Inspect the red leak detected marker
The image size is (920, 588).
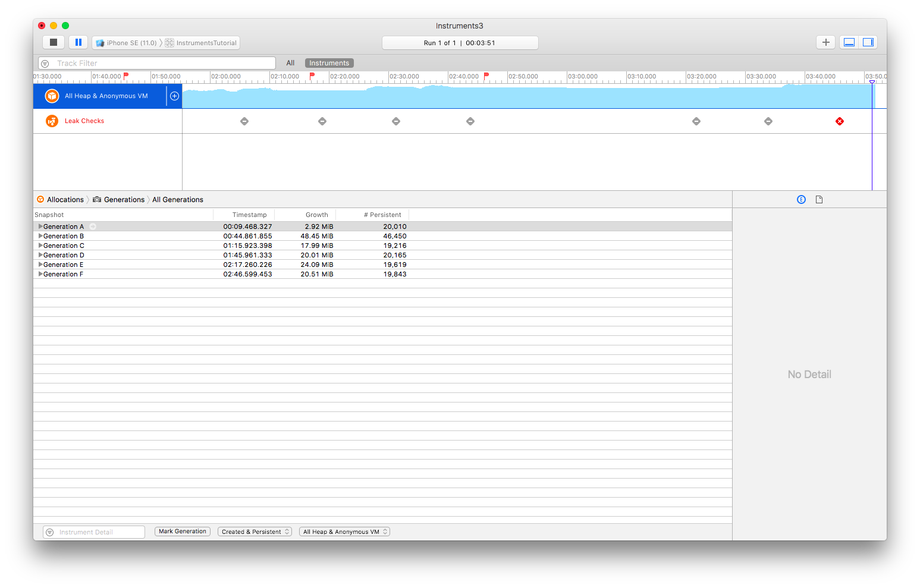pyautogui.click(x=840, y=121)
